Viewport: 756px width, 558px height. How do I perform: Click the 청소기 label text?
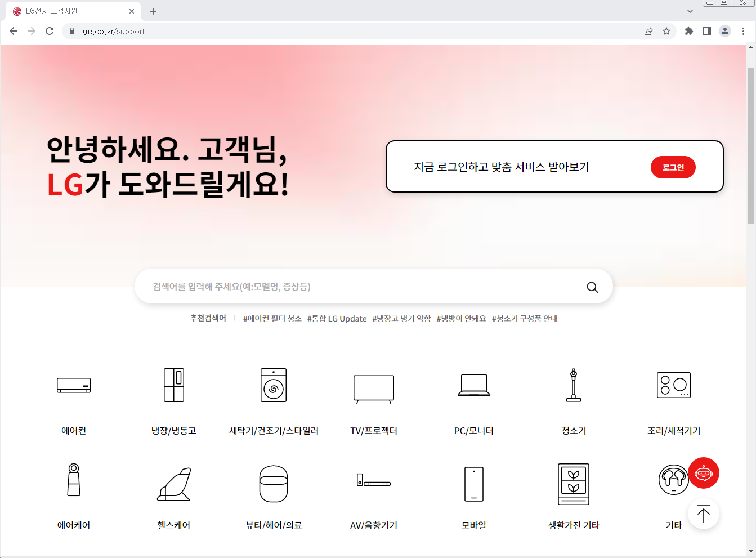tap(574, 431)
